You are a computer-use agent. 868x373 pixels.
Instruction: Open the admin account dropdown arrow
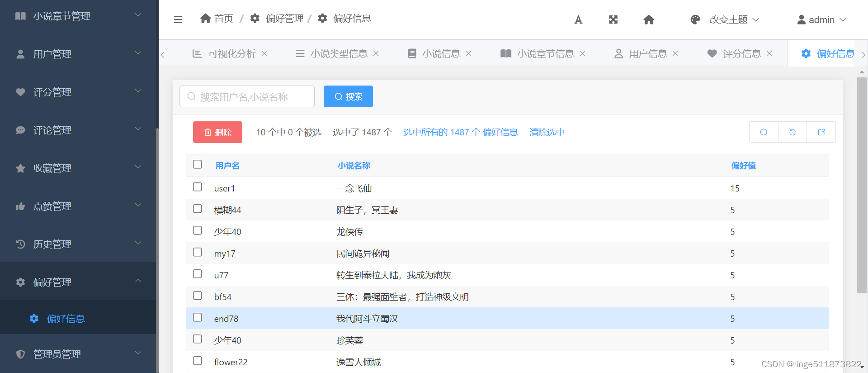point(843,19)
